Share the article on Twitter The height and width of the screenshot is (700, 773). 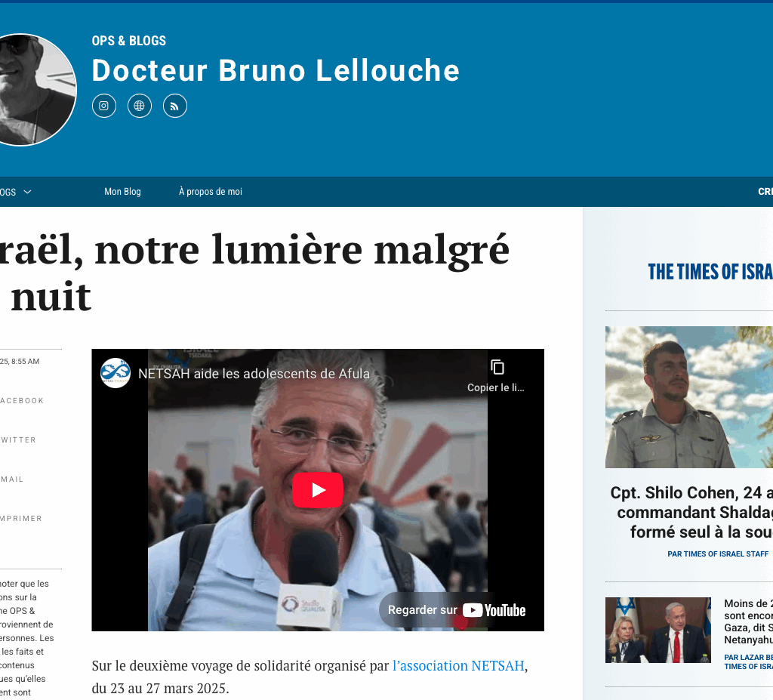tap(18, 440)
